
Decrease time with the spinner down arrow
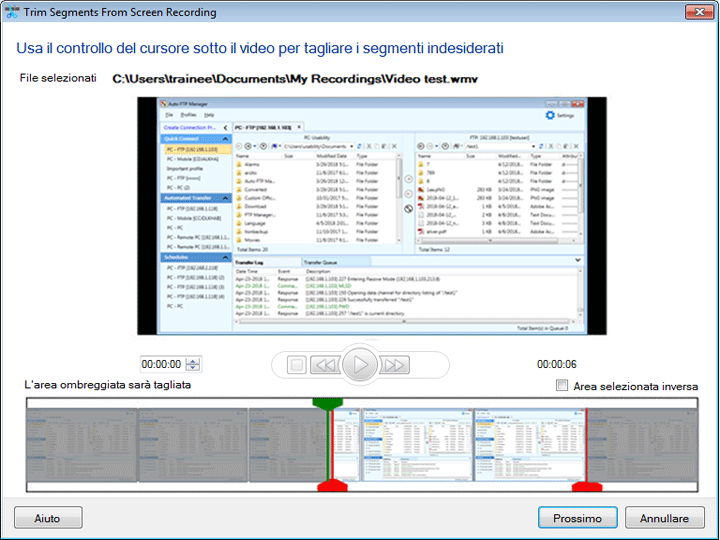point(193,369)
